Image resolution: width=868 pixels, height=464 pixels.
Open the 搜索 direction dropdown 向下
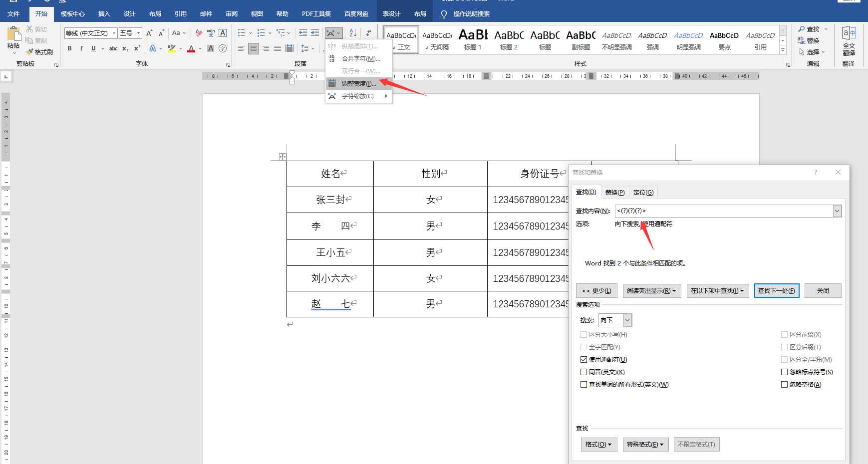click(627, 320)
